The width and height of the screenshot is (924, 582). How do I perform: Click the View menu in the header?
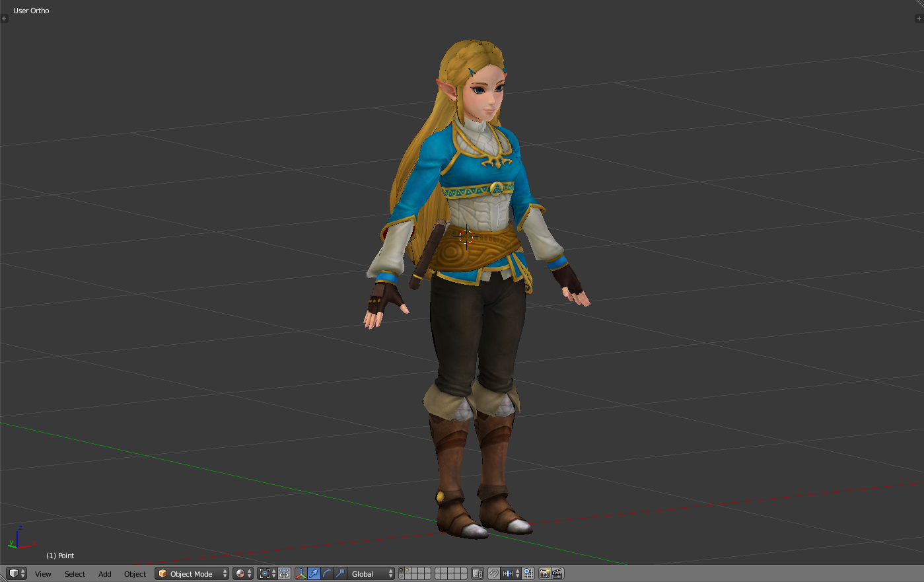pos(43,573)
